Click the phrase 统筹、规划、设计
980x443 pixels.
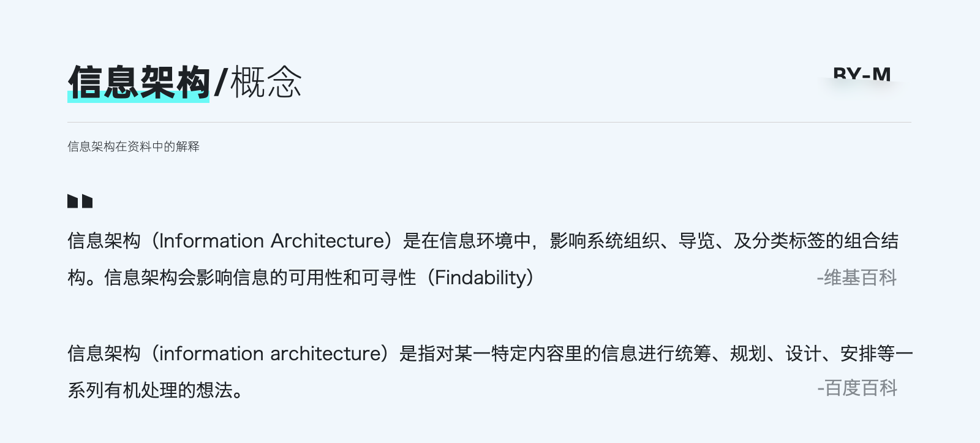click(747, 354)
